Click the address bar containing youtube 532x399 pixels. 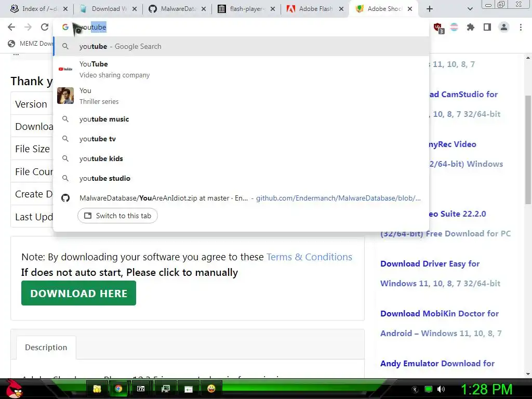(x=241, y=27)
